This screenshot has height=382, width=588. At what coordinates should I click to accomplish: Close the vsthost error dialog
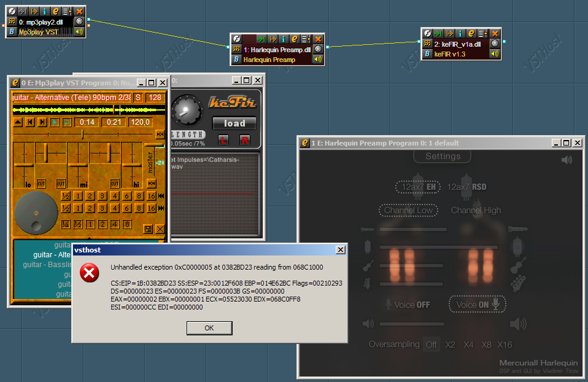[x=340, y=250]
